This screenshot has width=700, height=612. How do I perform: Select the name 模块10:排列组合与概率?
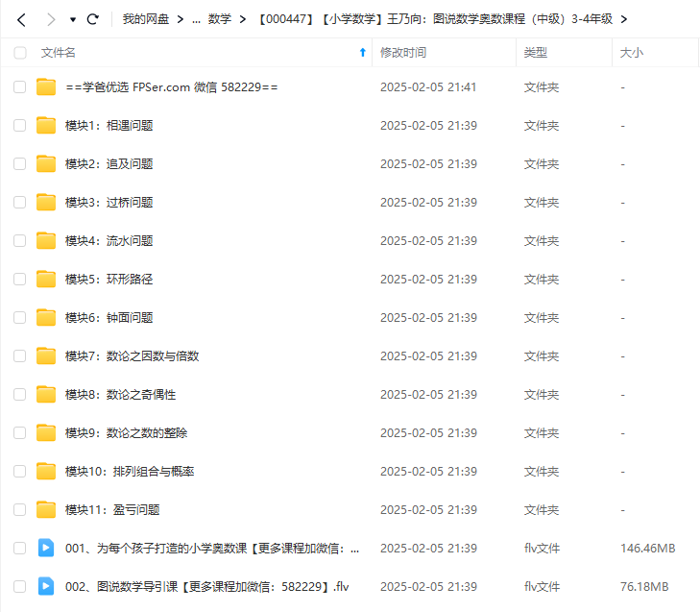click(130, 471)
